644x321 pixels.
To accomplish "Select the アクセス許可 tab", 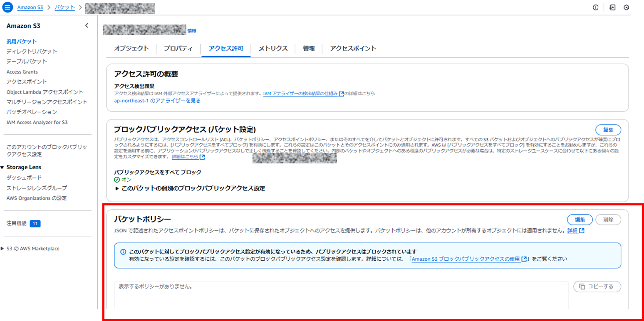I will point(226,49).
